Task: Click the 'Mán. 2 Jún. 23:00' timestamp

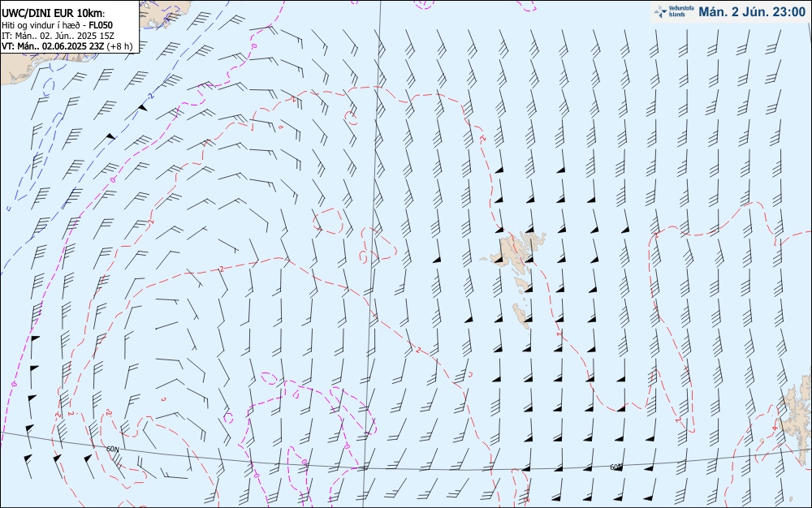Action: (x=752, y=12)
